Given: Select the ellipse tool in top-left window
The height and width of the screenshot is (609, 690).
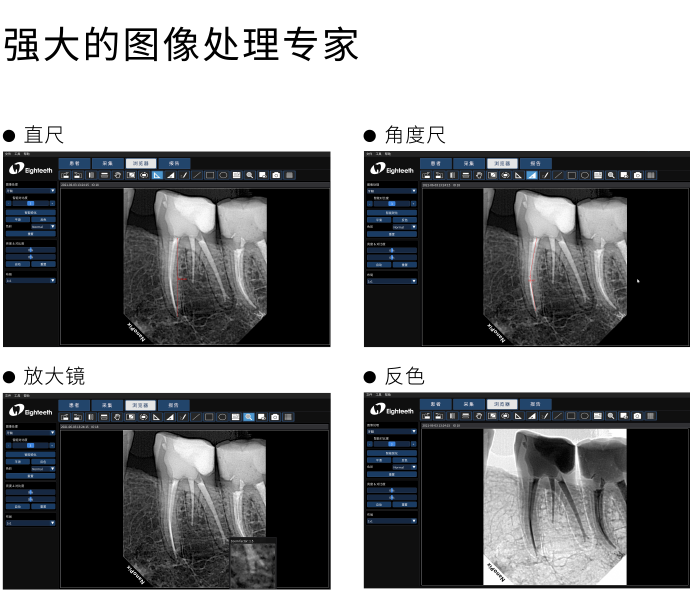Looking at the screenshot, I should pyautogui.click(x=223, y=175).
